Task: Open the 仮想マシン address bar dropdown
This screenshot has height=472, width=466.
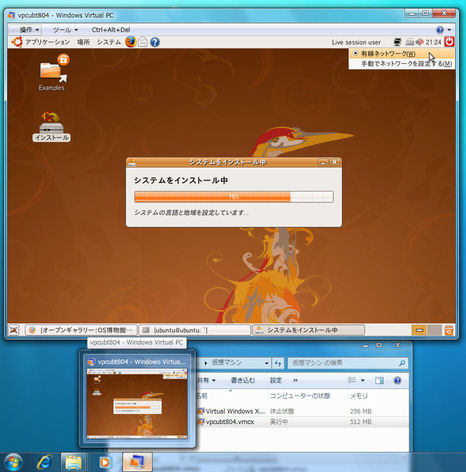Action: coord(267,363)
